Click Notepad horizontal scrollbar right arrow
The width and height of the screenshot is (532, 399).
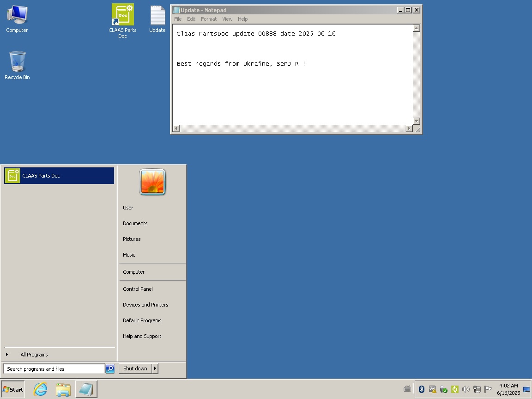[x=409, y=129]
